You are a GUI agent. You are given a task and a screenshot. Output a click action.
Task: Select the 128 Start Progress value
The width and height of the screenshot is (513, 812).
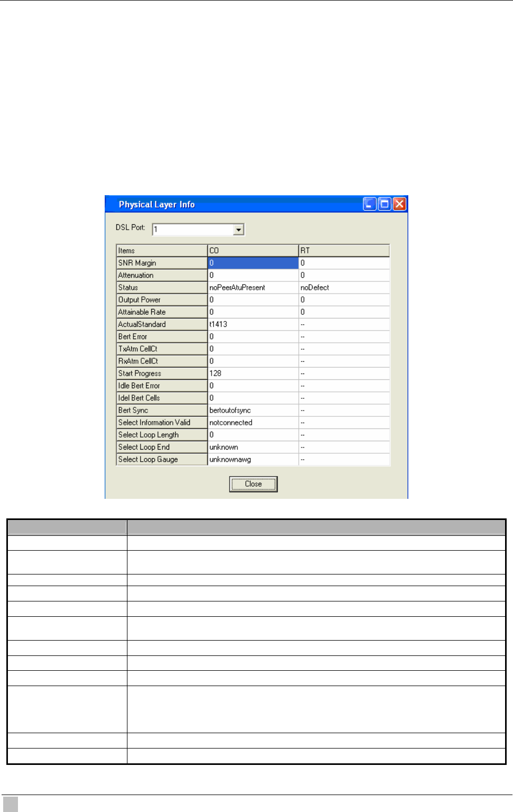point(253,373)
